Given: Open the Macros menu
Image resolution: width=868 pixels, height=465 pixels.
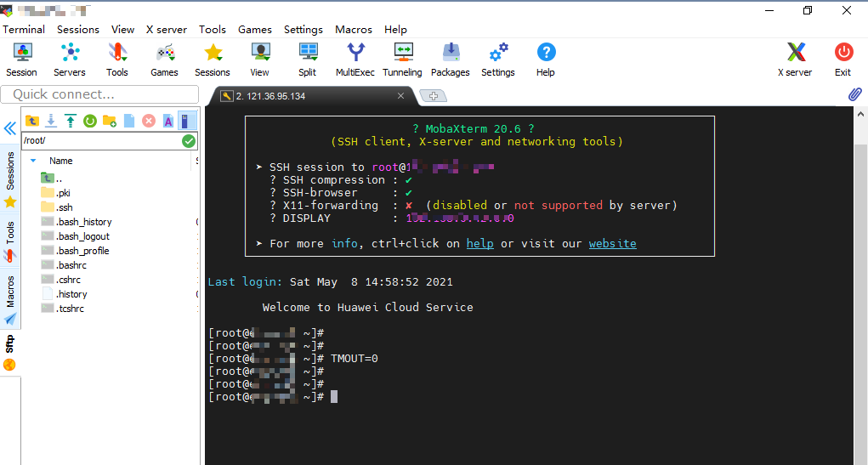Looking at the screenshot, I should click(x=353, y=29).
